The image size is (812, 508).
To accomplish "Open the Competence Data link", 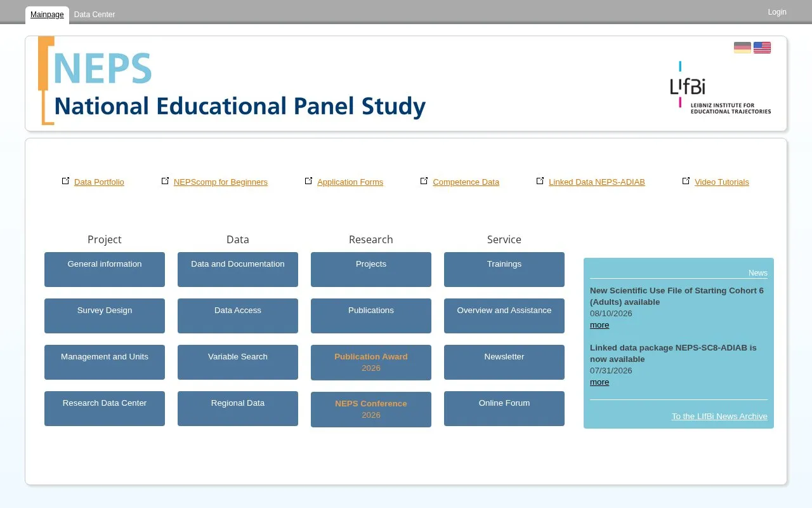I will click(466, 182).
